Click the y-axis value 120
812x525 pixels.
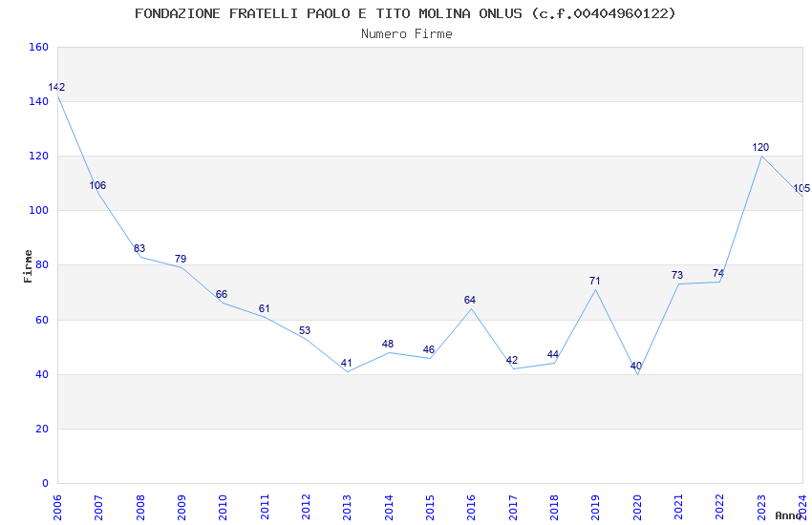point(38,156)
